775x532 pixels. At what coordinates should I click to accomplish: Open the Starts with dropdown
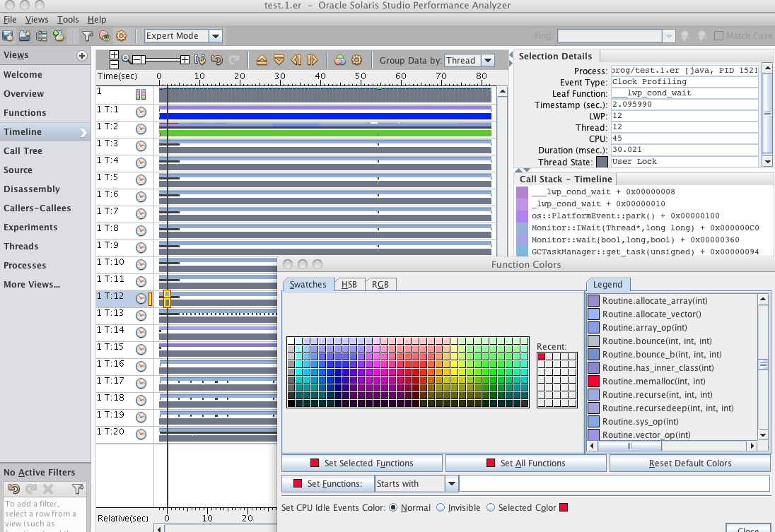(452, 483)
